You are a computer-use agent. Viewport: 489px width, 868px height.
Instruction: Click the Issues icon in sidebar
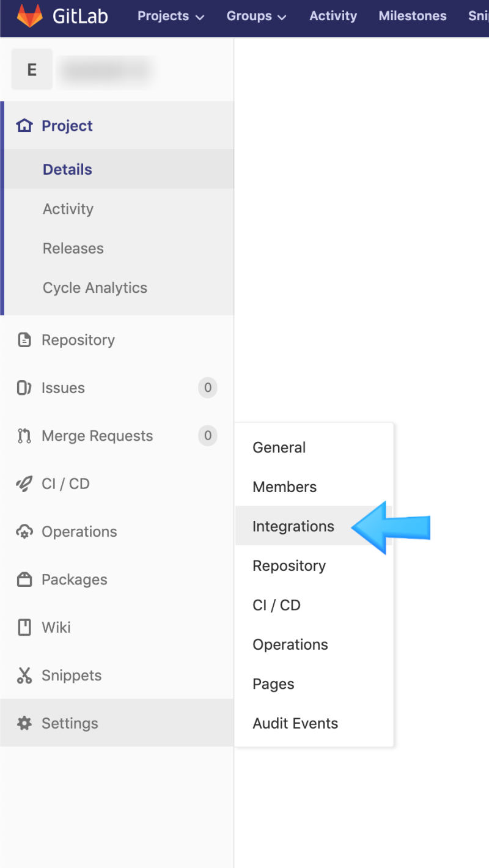coord(24,388)
